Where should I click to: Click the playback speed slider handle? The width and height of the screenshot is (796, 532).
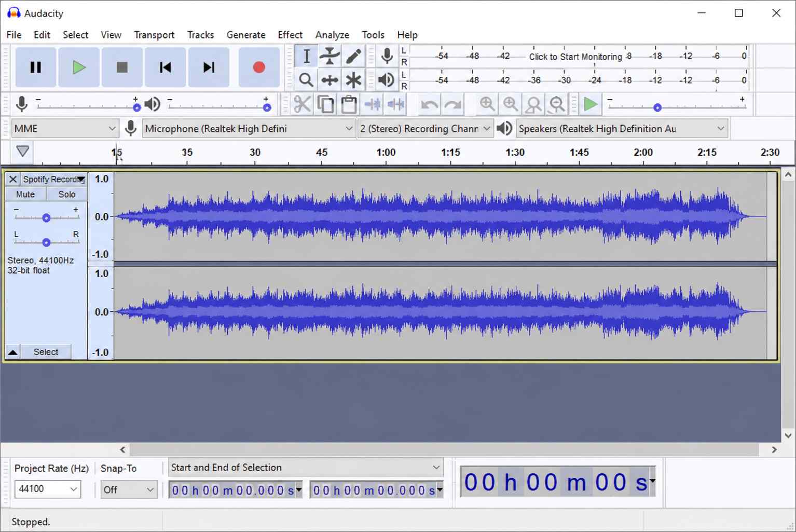657,107
